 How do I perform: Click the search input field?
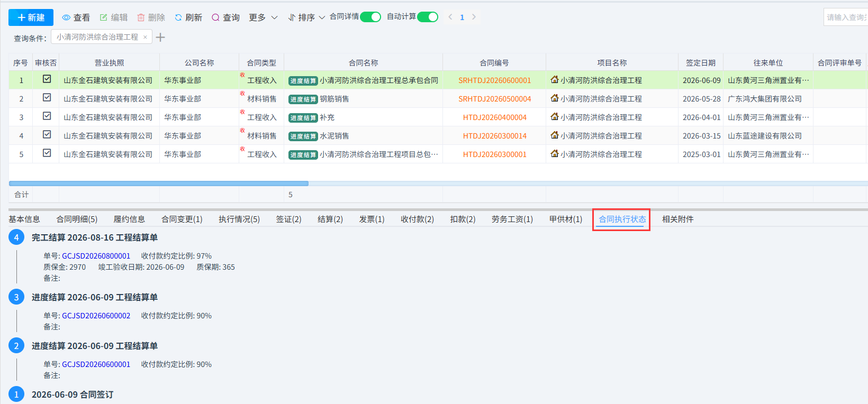click(846, 17)
